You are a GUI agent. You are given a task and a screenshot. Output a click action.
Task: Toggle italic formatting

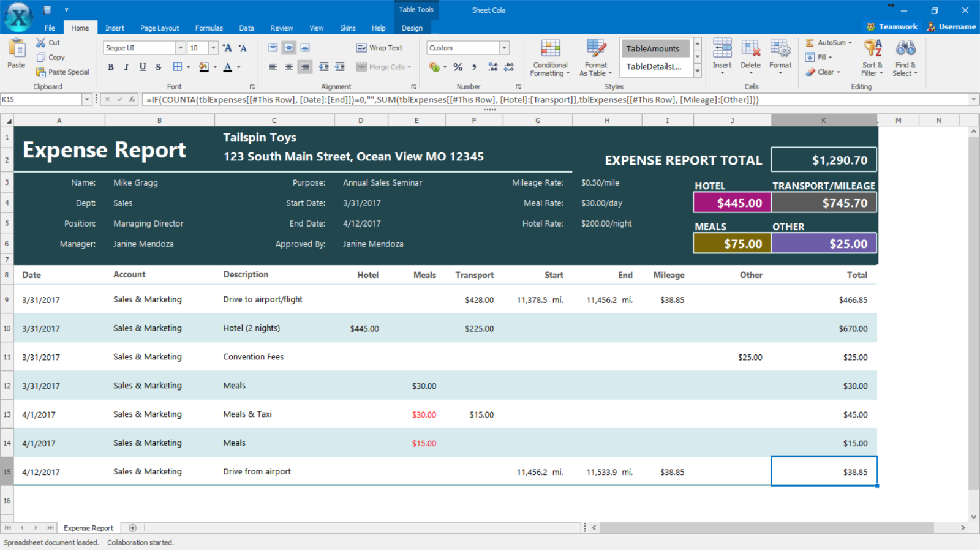tap(127, 67)
